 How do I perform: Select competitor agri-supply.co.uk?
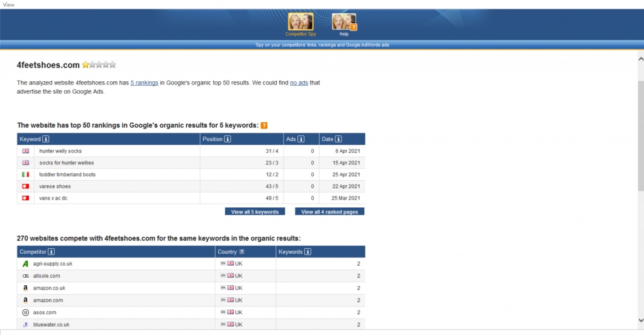53,264
